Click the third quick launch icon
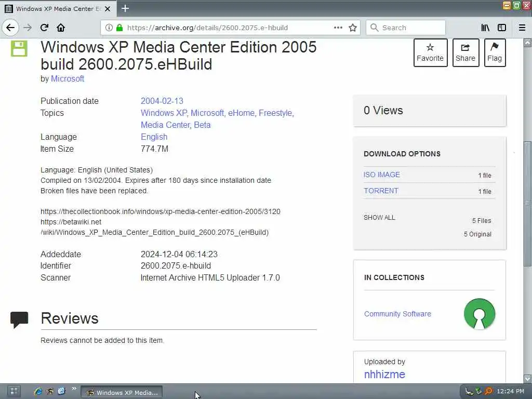532x399 pixels. point(61,391)
